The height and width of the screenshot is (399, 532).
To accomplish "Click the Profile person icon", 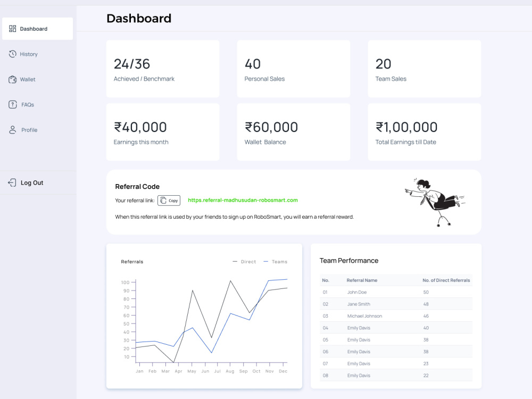I will point(13,130).
